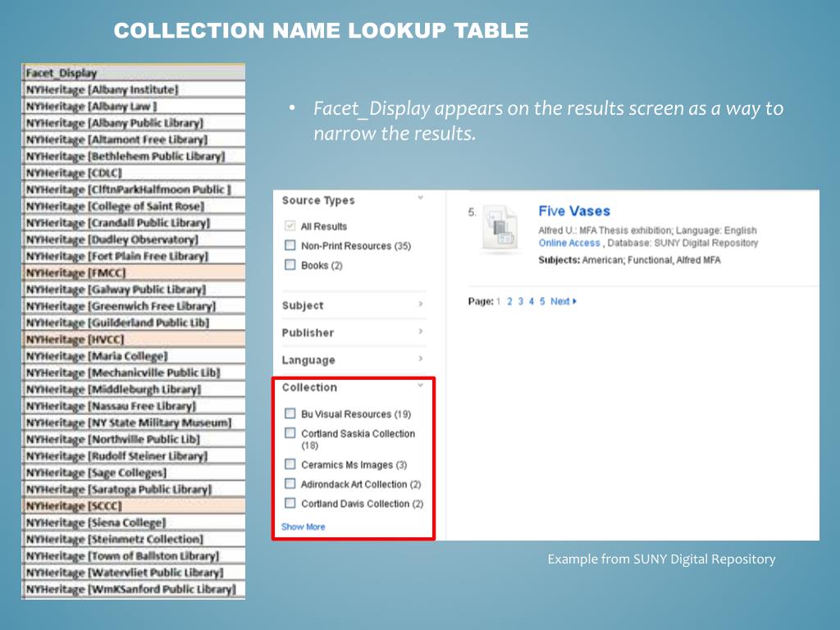840x630 pixels.
Task: Open the Five Vases result title
Action: click(574, 211)
